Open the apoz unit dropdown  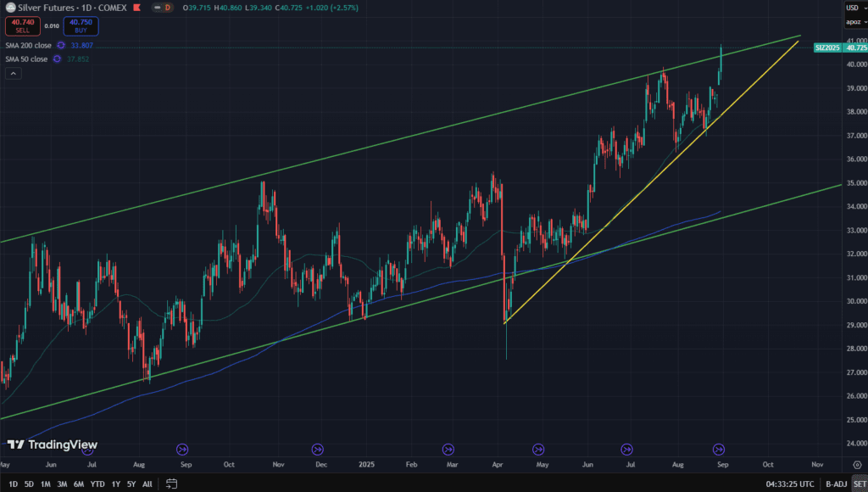pos(854,22)
